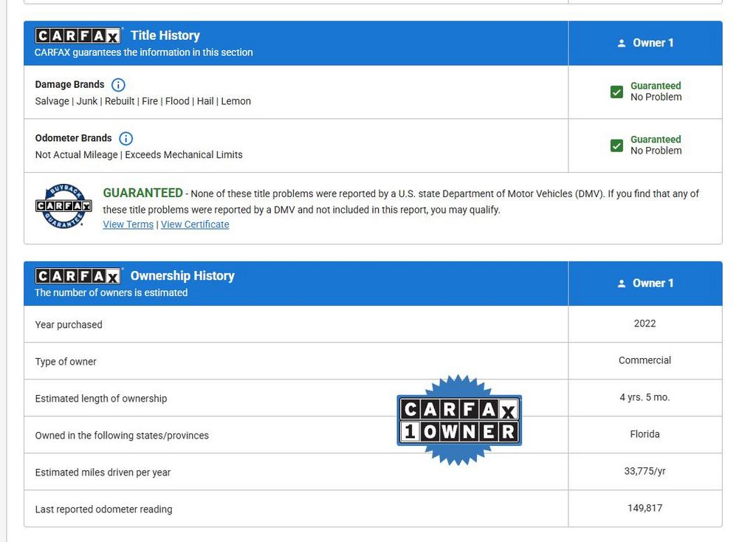Click Owner 1 in Ownership History header

click(x=653, y=283)
